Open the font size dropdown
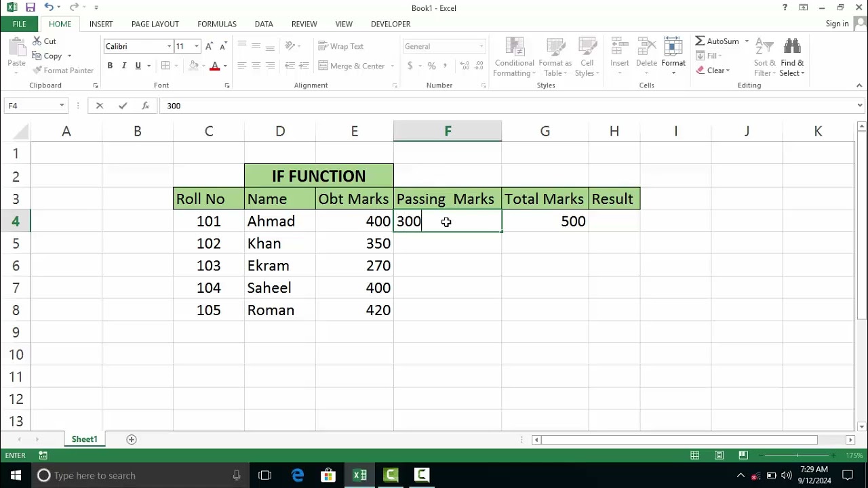 point(197,46)
